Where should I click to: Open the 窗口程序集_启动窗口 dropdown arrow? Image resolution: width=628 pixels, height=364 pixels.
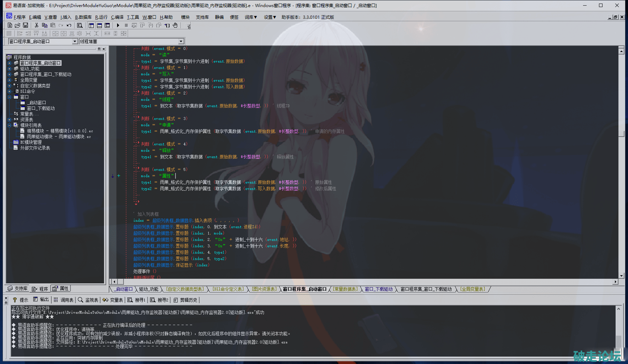coord(75,41)
